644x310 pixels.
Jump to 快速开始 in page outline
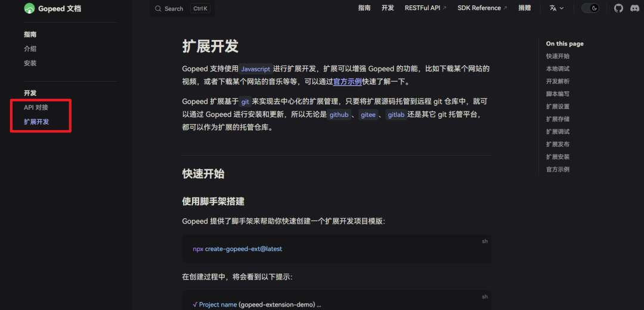(558, 56)
